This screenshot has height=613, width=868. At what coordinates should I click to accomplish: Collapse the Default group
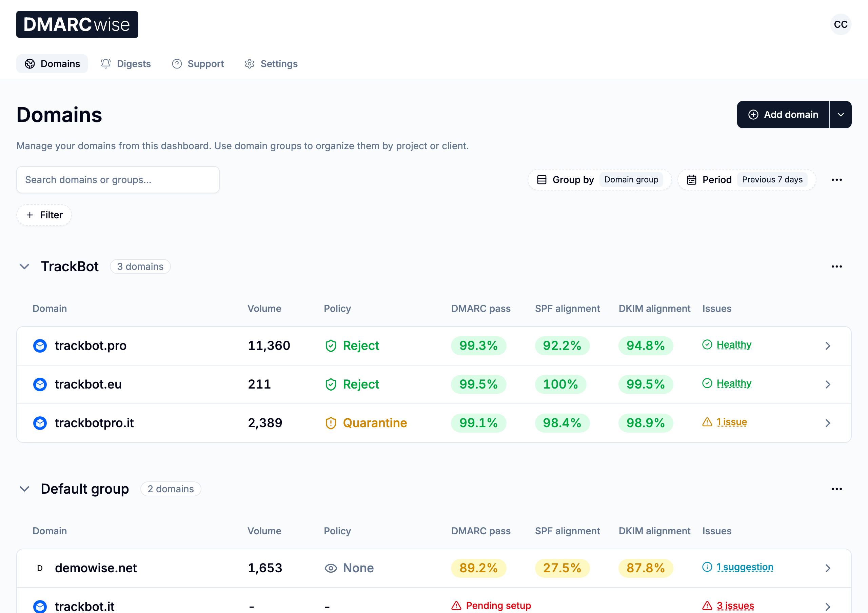tap(24, 489)
